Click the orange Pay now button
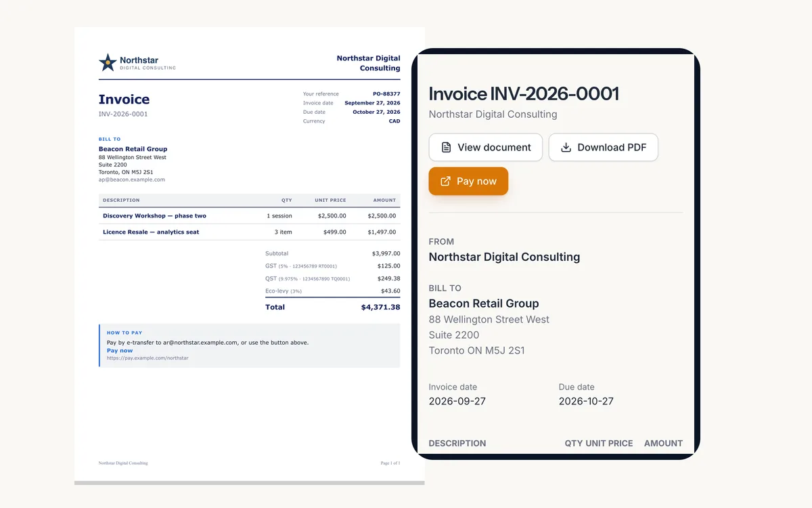The height and width of the screenshot is (508, 812). tap(468, 181)
